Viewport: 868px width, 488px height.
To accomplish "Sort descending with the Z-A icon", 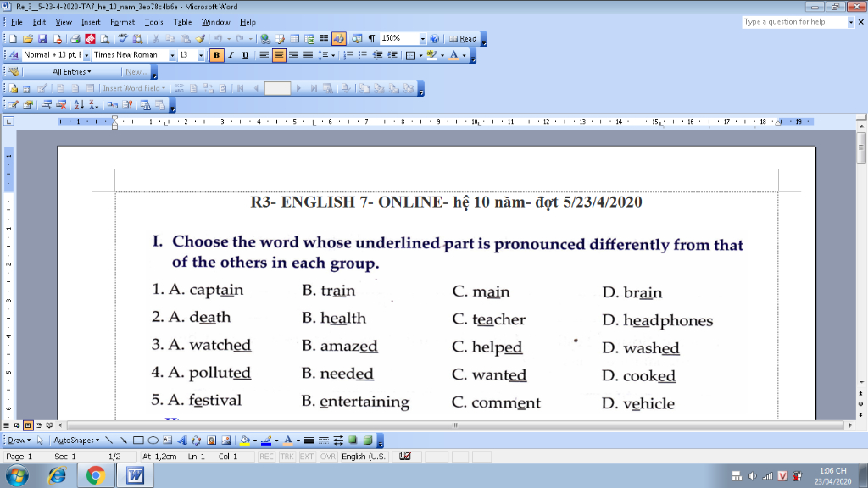I will point(94,104).
